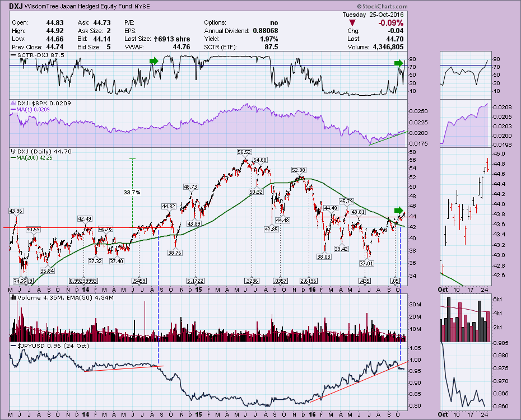521x420 pixels.
Task: Click the 44.82 price label
Action: (169, 206)
